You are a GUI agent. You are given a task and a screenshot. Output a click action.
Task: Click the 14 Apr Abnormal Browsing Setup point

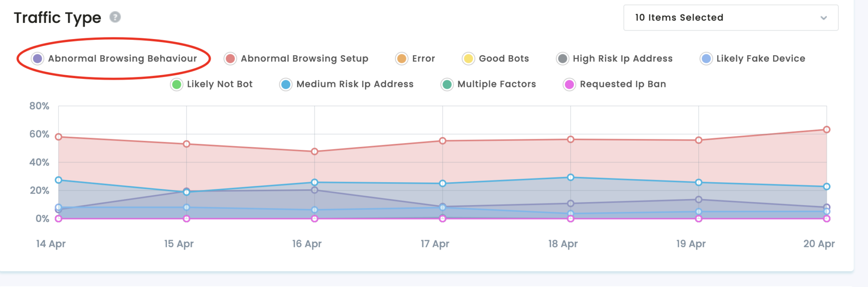coord(58,137)
